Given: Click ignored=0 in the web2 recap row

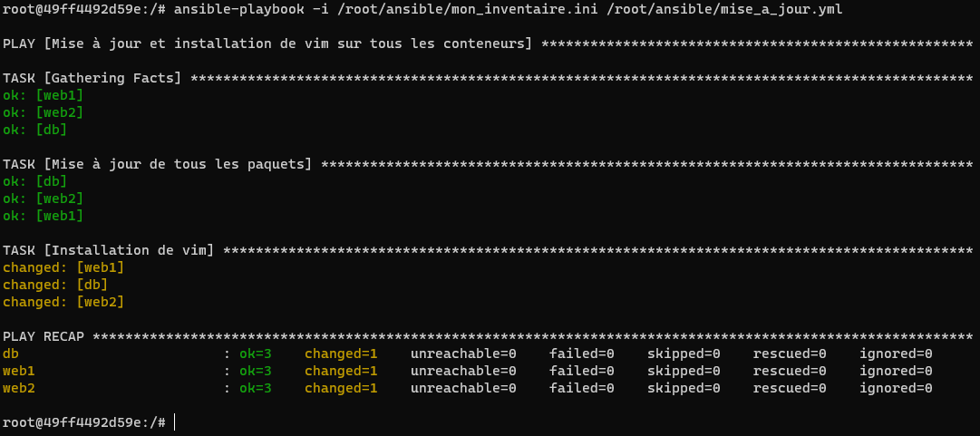Looking at the screenshot, I should click(896, 388).
